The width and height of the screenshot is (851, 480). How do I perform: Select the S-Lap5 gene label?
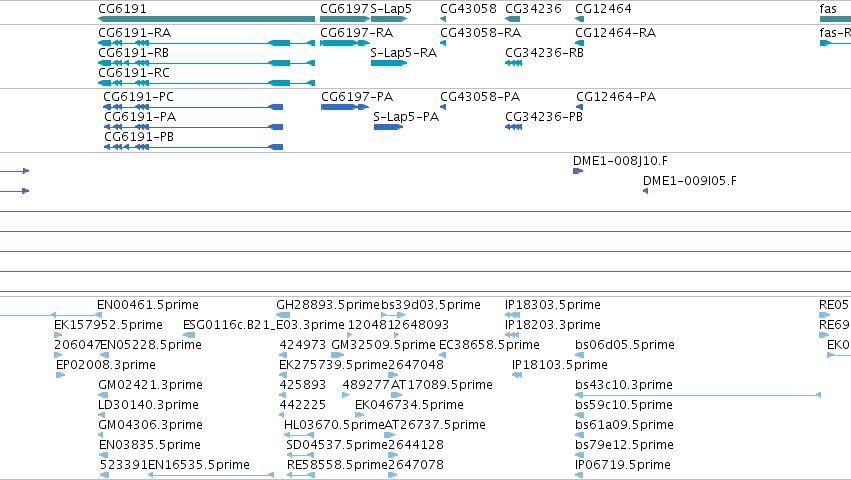[391, 9]
